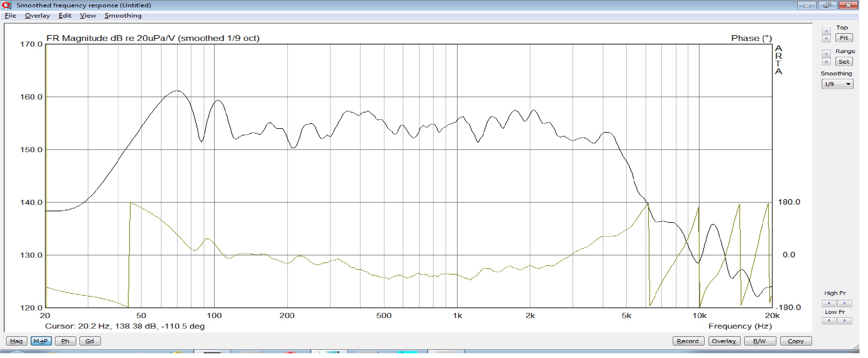This screenshot has height=358, width=868.
Task: Open the View menu
Action: pos(88,16)
